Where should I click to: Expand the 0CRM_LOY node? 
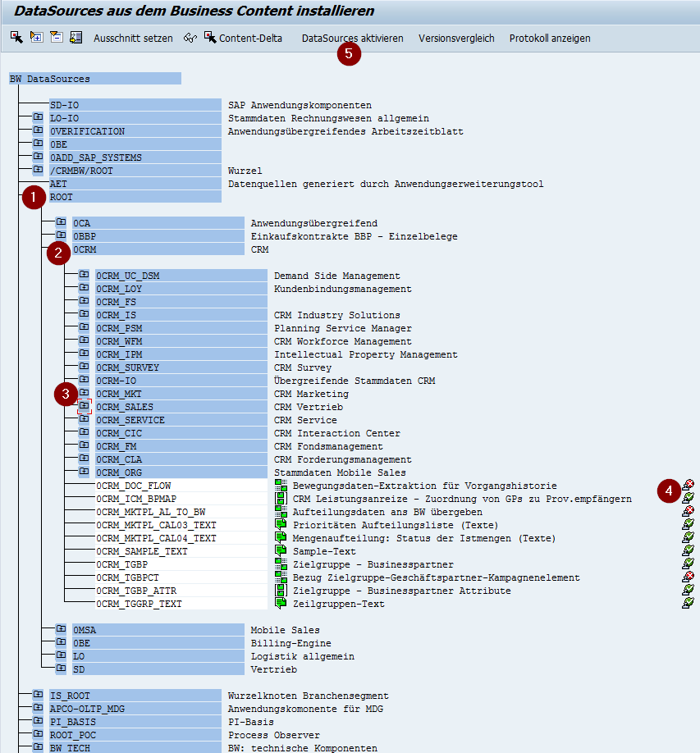(84, 287)
